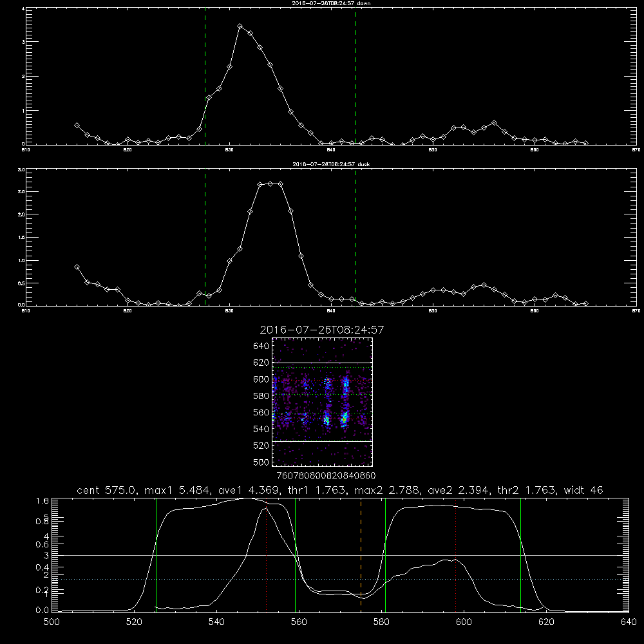Click the first diamond marker of the dawn curve

[77, 126]
